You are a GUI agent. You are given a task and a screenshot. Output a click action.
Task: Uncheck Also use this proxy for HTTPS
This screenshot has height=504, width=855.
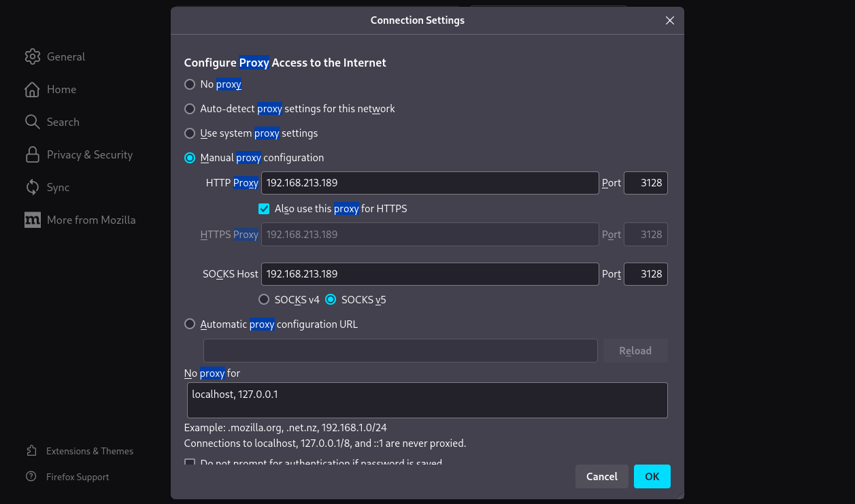264,209
